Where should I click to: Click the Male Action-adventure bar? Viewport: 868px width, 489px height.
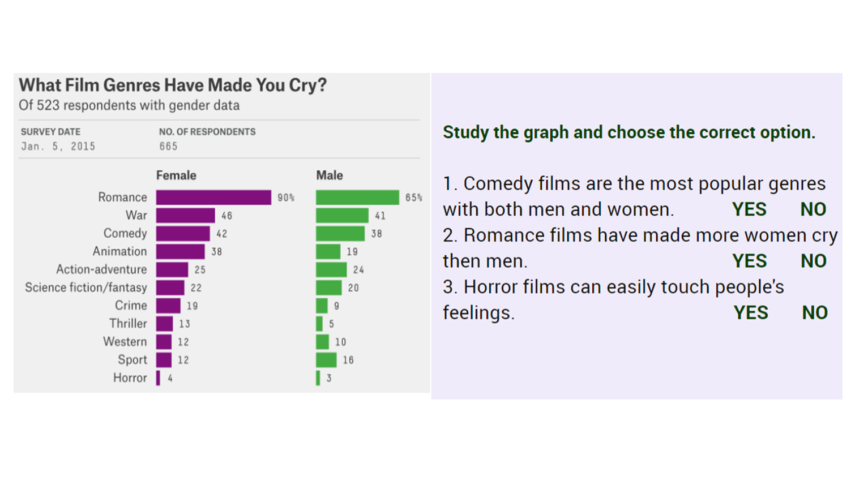[331, 270]
